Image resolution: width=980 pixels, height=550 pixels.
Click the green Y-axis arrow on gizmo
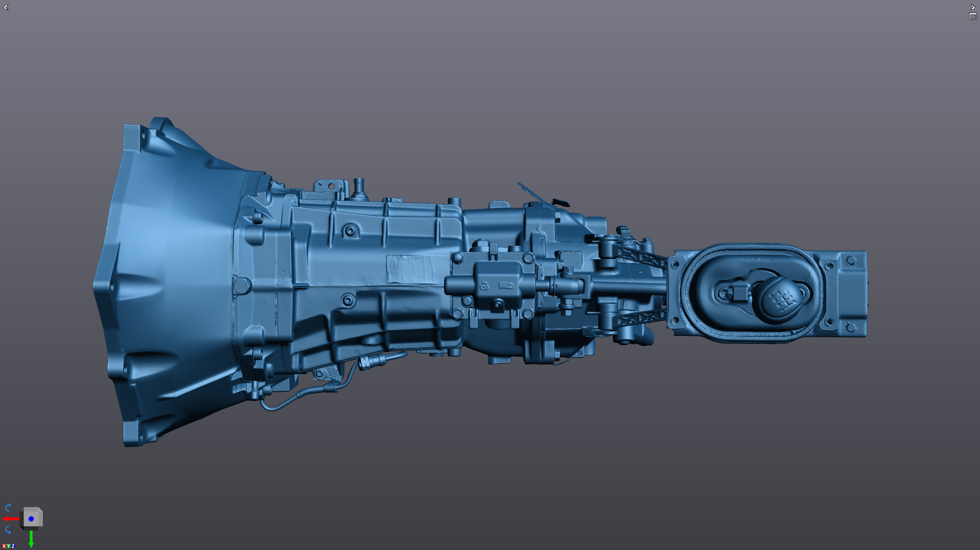31,539
